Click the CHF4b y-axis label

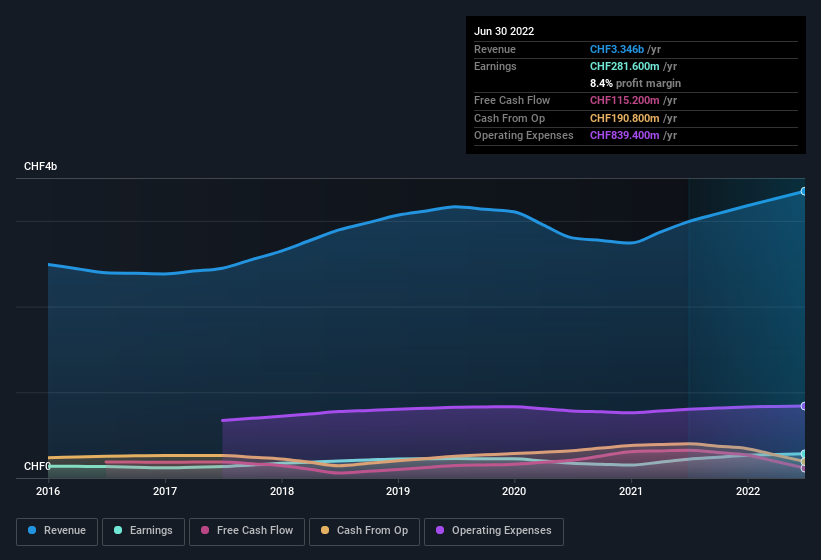[x=40, y=166]
